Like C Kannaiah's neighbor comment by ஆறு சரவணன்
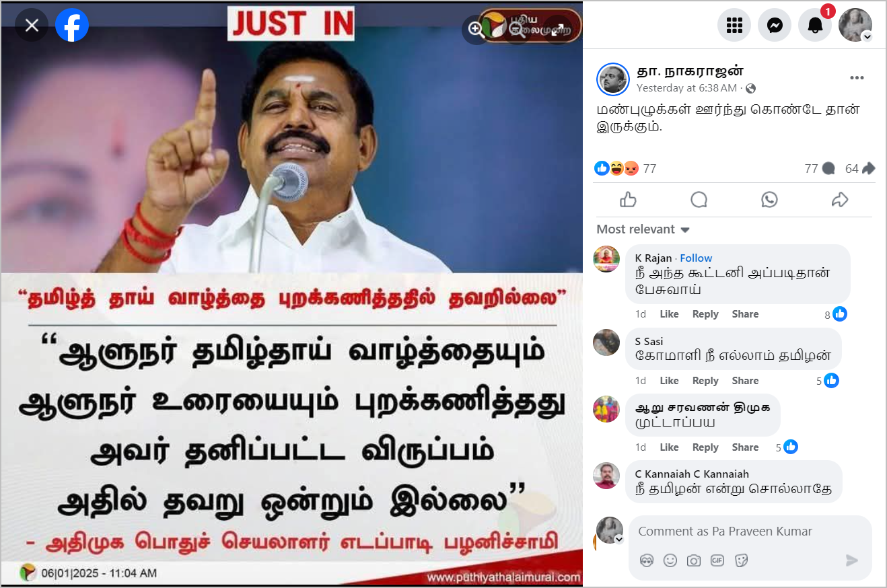 pyautogui.click(x=669, y=447)
